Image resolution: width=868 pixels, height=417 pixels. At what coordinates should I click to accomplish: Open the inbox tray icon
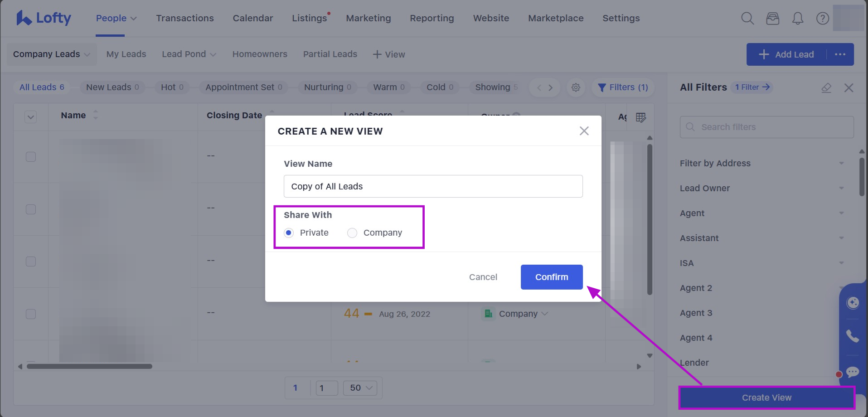tap(772, 19)
